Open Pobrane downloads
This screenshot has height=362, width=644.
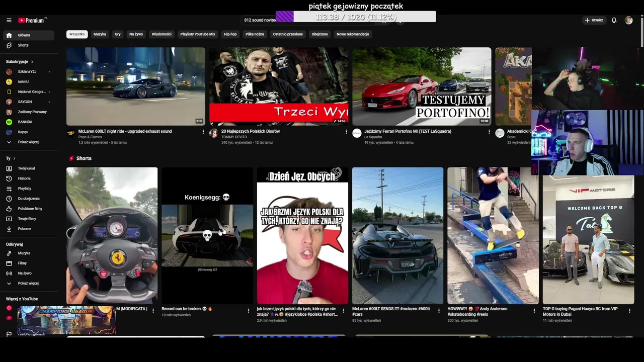(28, 229)
